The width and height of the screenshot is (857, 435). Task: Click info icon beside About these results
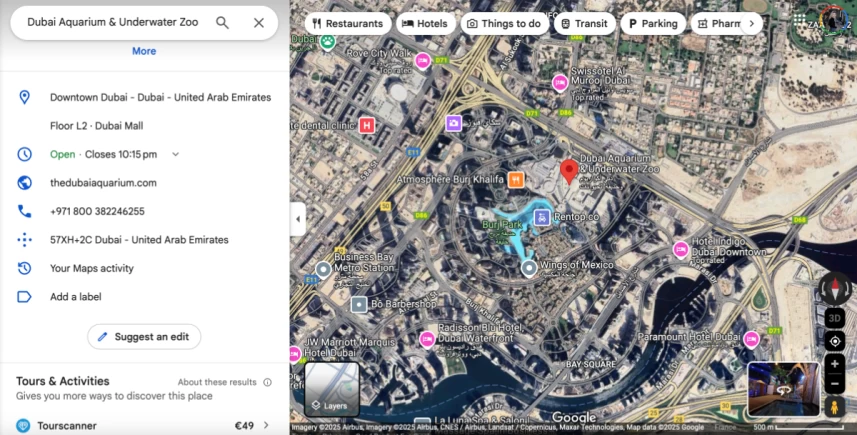click(x=267, y=382)
